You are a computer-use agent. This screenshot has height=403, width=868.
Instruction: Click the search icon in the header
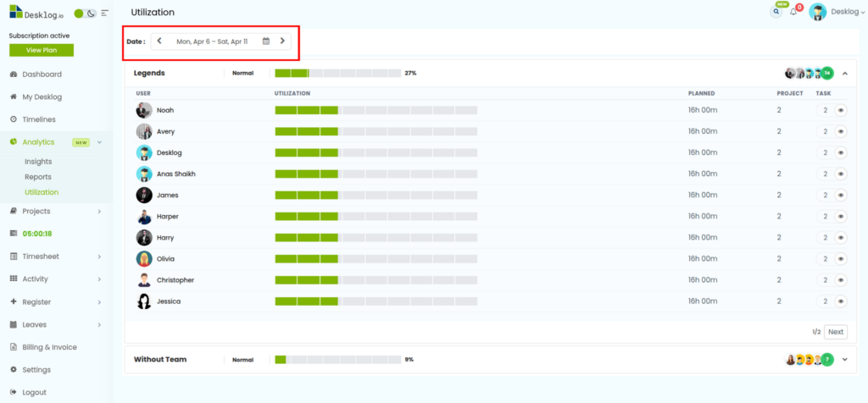tap(776, 12)
